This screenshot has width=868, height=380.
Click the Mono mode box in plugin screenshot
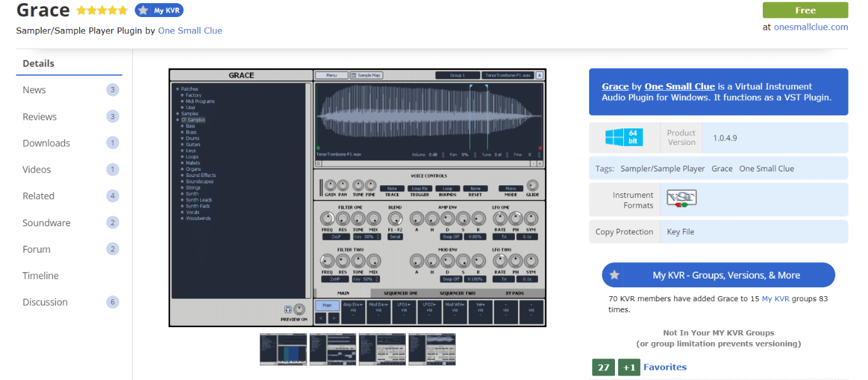coord(510,188)
